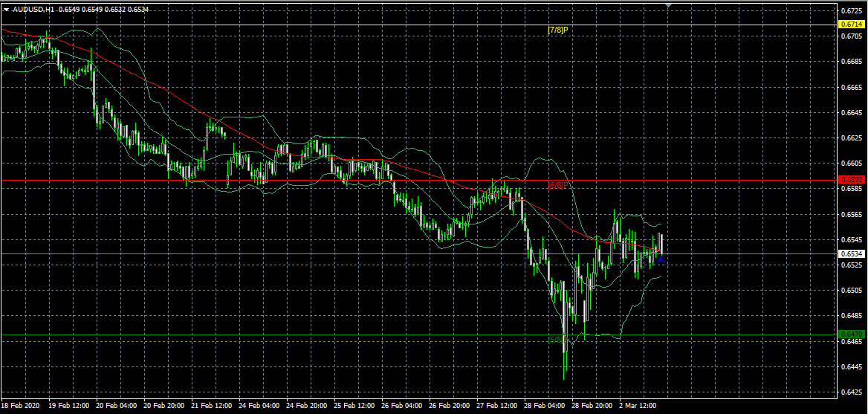Click the blue arrow signal marker
The height and width of the screenshot is (414, 868).
pos(660,259)
